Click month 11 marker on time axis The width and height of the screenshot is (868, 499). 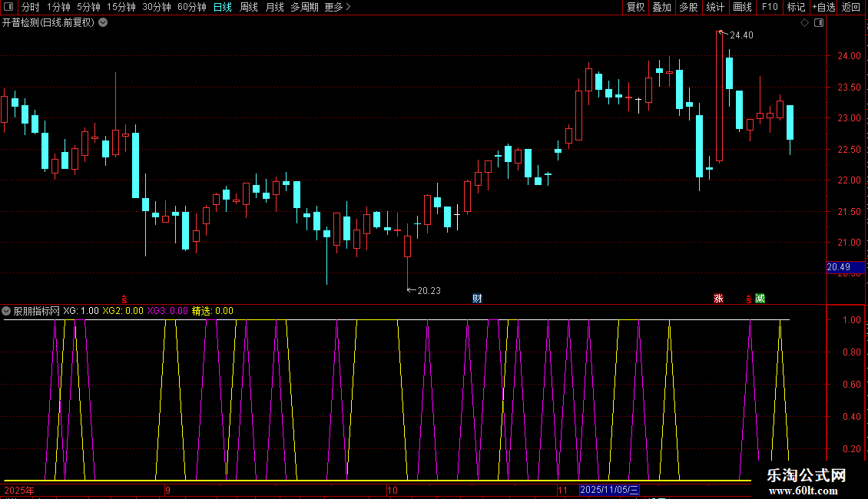pyautogui.click(x=562, y=490)
